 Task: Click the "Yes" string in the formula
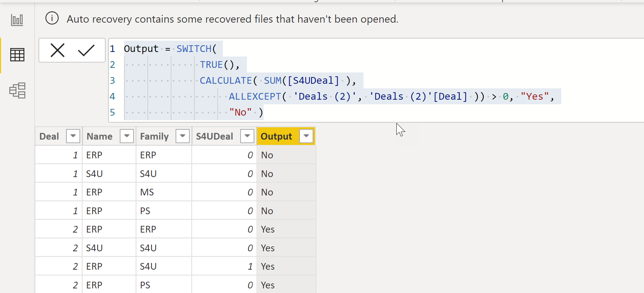click(x=535, y=96)
